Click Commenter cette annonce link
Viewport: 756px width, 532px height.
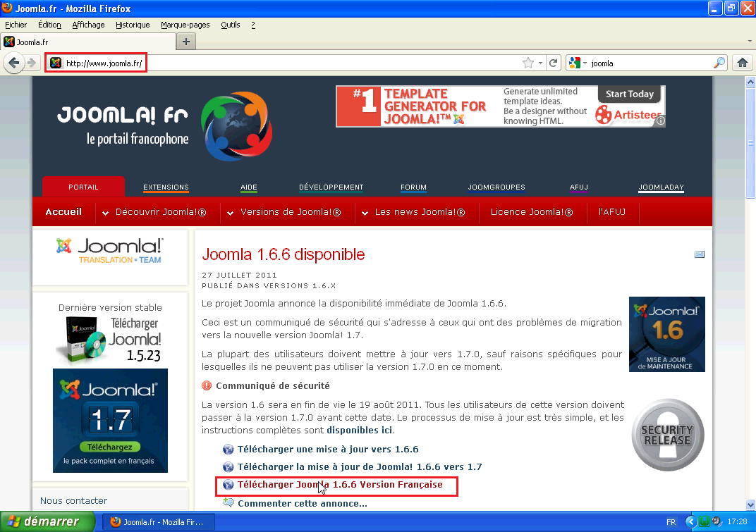[303, 503]
